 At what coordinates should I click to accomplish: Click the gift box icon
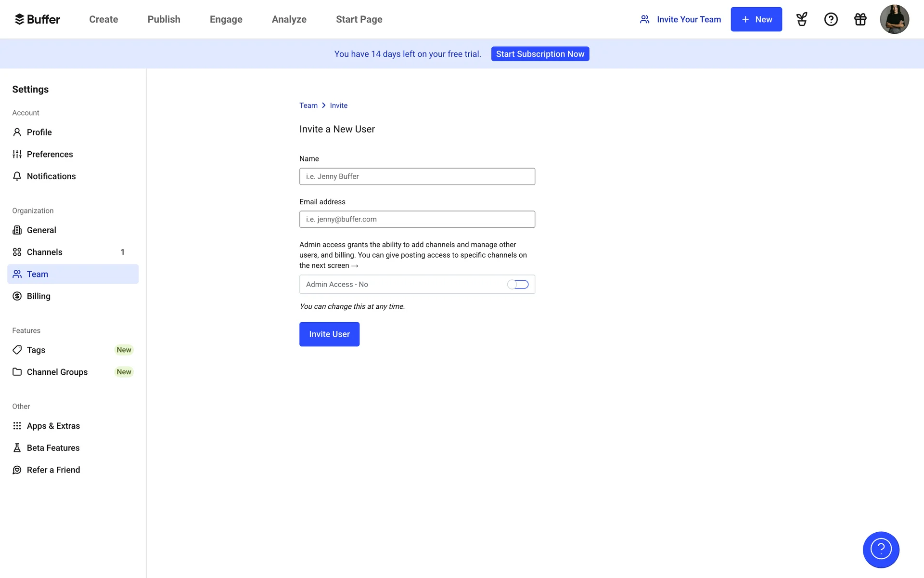tap(860, 19)
